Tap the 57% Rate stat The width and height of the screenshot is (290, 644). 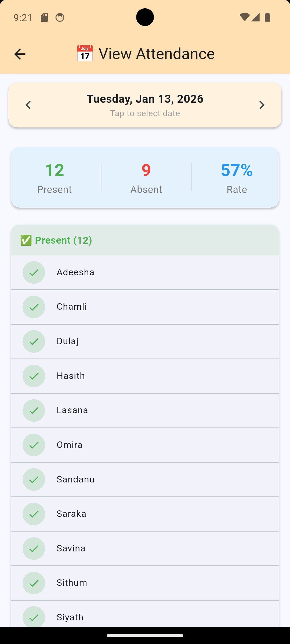tap(237, 177)
